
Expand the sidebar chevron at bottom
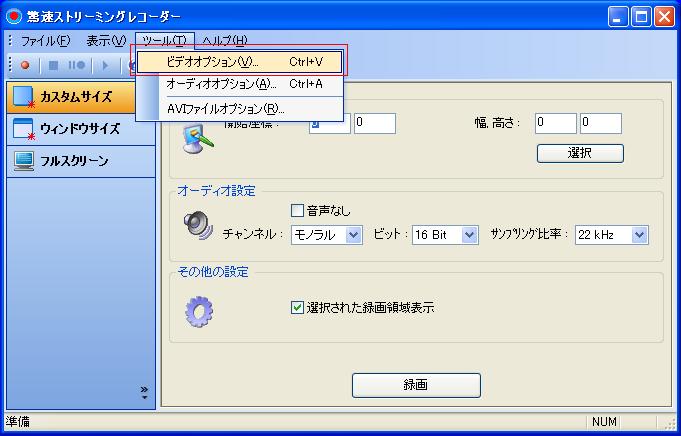(145, 392)
